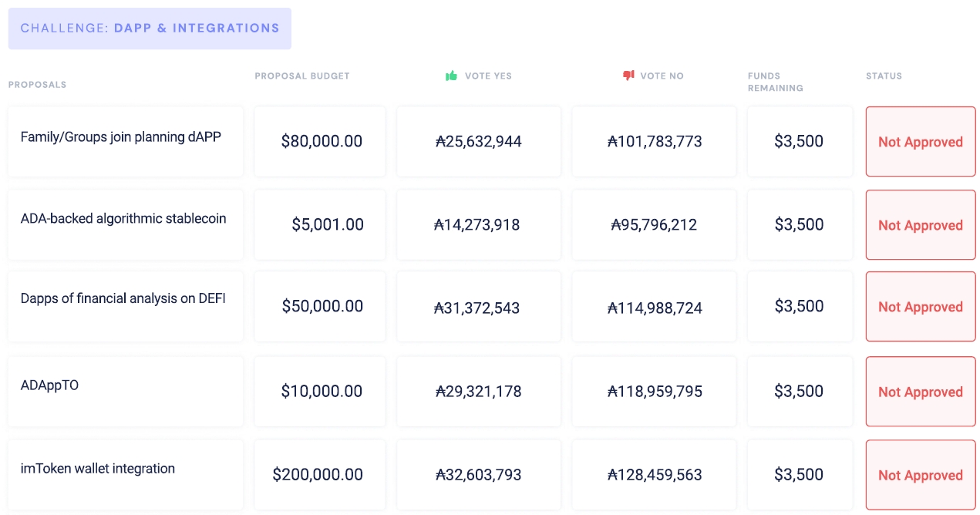980x515 pixels.
Task: Click funds remaining cell in ADAppTO row
Action: coord(799,392)
